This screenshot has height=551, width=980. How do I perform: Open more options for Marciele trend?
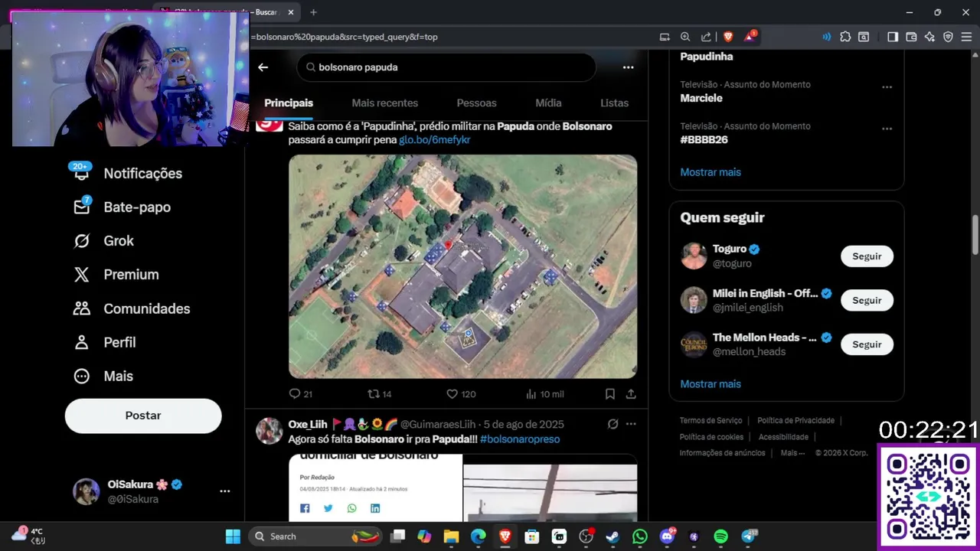pos(887,86)
